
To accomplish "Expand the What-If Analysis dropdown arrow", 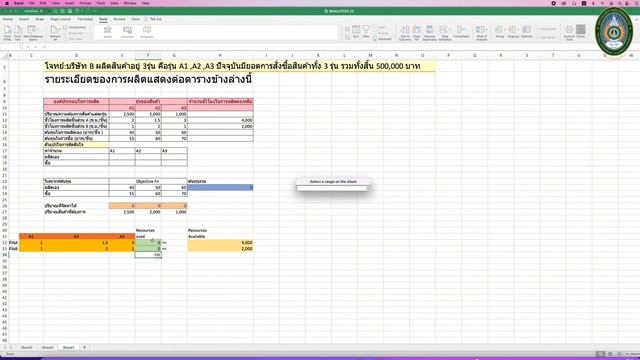I will 486,30.
